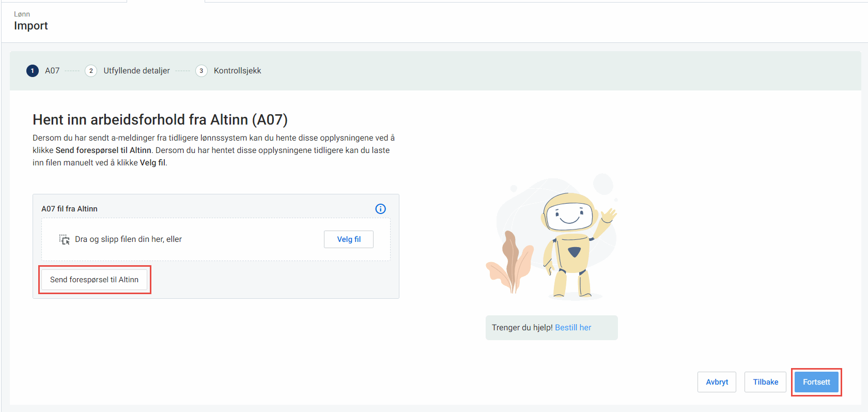Click the Lønn breadcrumb label

coord(22,14)
